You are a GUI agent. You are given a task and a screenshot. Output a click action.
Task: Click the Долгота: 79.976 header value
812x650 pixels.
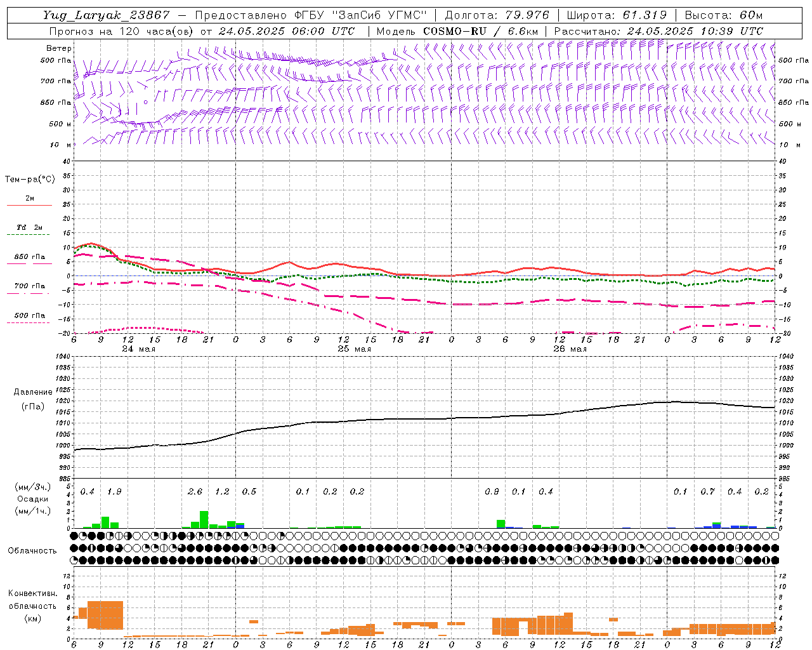497,15
